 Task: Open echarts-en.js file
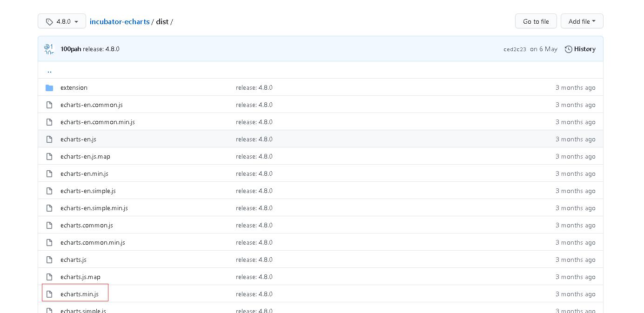(78, 139)
